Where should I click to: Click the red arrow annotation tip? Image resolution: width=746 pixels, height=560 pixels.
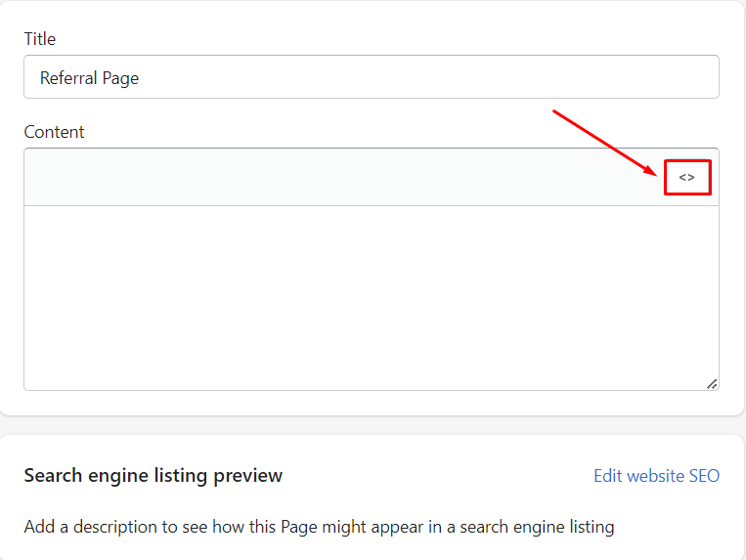[657, 172]
